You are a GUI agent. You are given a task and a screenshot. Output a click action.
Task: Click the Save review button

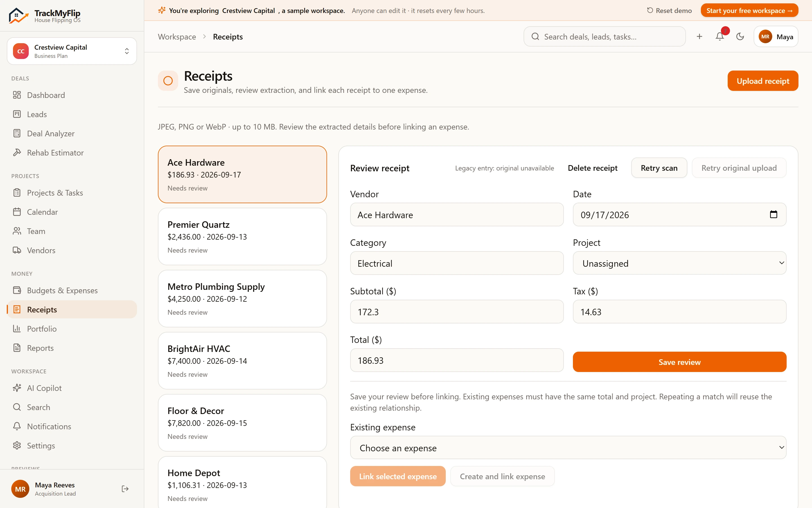[679, 362]
